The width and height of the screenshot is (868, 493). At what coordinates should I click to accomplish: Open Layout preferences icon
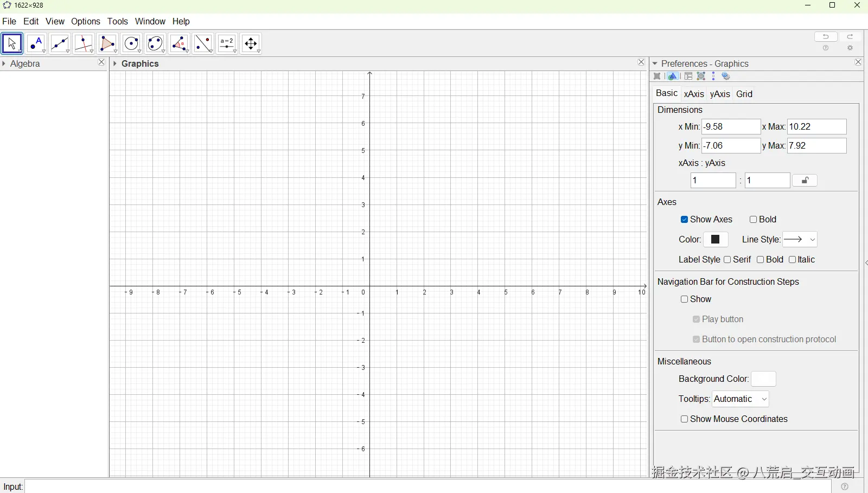click(688, 76)
